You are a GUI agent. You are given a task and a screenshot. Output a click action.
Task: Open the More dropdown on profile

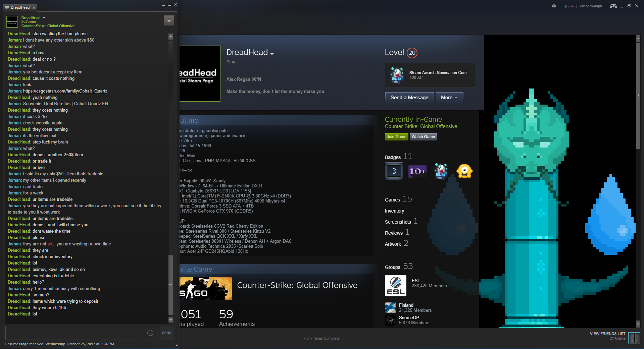[449, 98]
